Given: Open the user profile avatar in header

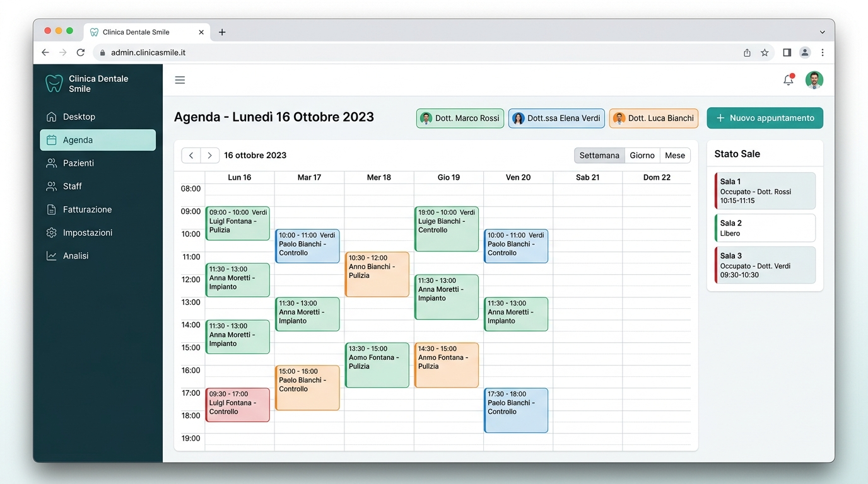Looking at the screenshot, I should click(x=814, y=80).
